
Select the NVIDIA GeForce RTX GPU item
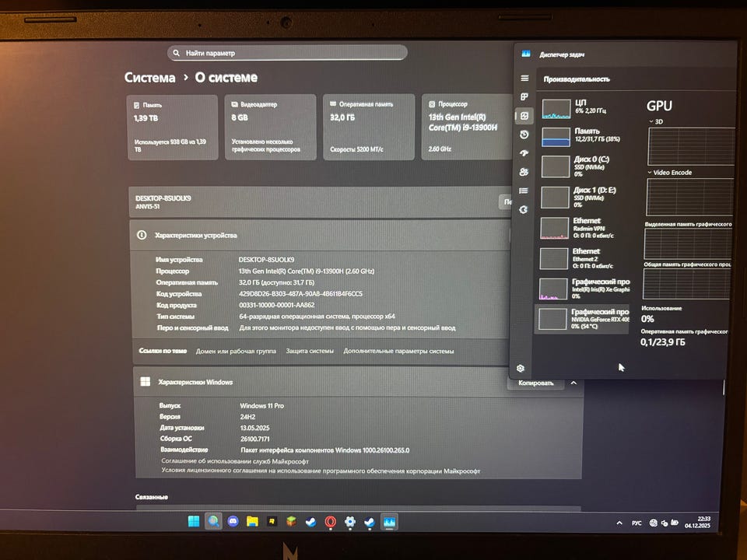(582, 319)
